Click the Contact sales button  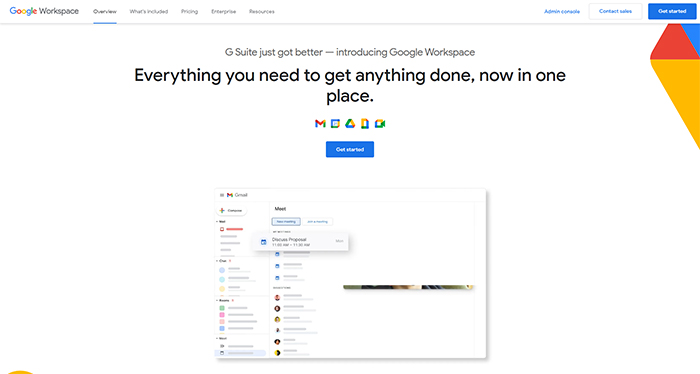click(x=615, y=11)
